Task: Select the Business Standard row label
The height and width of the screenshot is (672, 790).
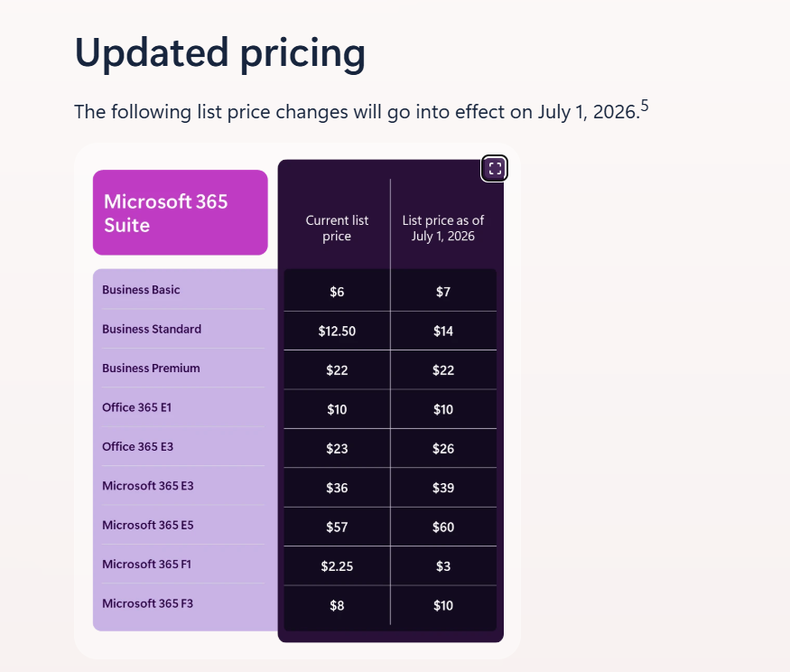Action: pos(152,329)
